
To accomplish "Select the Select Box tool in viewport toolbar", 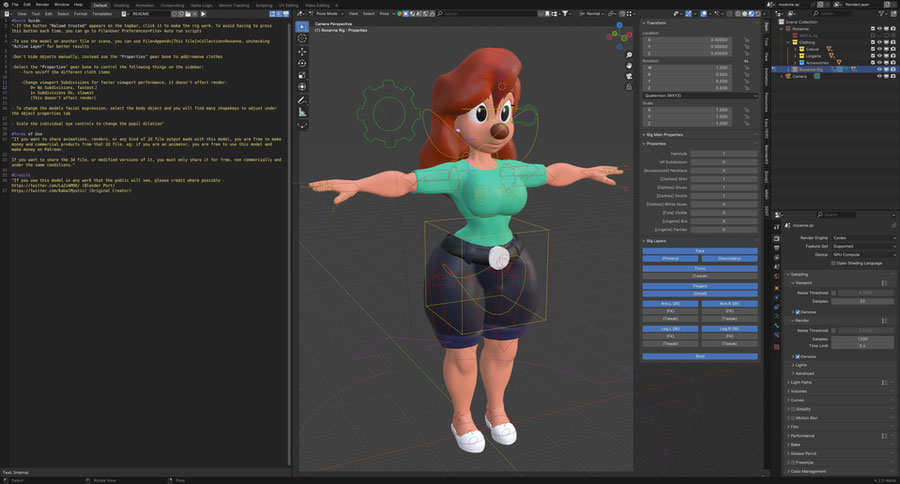I will point(302,26).
